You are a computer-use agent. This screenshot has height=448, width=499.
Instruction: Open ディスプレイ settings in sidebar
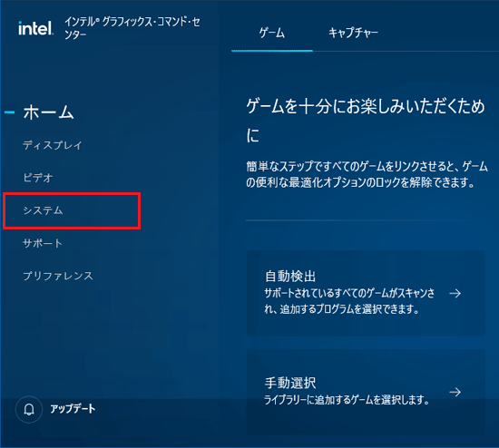point(53,145)
